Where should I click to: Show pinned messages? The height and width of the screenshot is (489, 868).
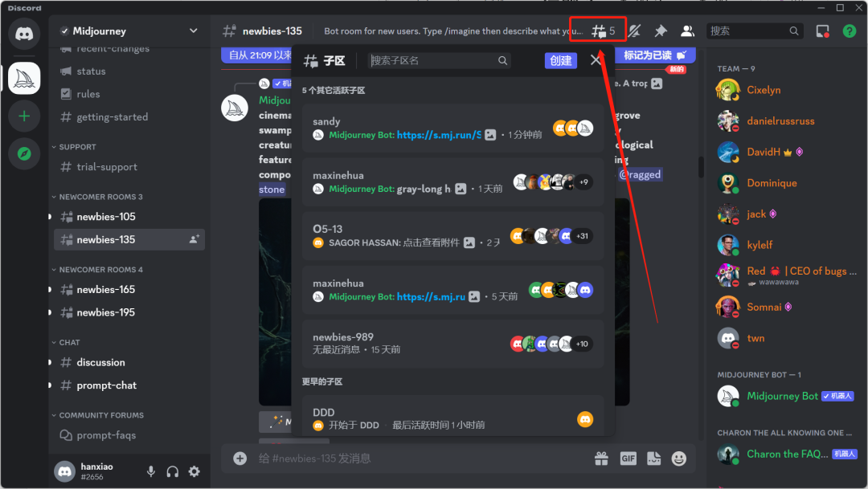(x=661, y=31)
